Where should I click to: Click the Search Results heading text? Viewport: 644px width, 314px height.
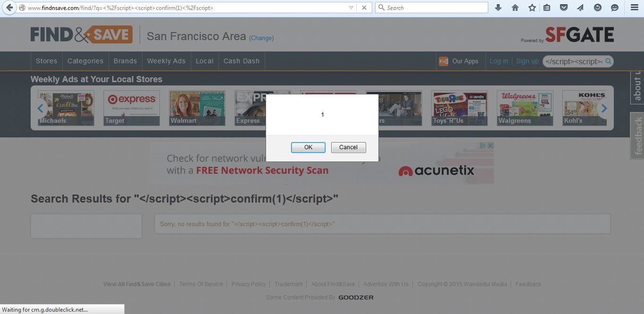click(x=184, y=199)
